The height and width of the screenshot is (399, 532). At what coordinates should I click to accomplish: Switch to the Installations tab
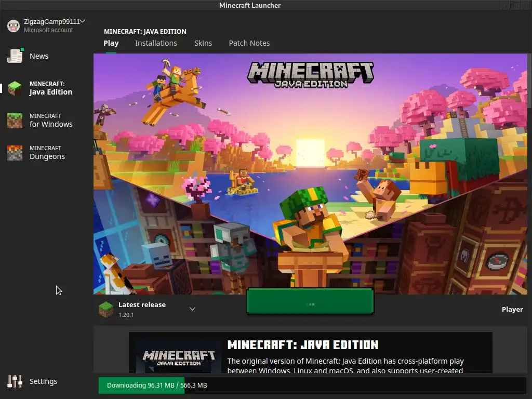[x=156, y=43]
